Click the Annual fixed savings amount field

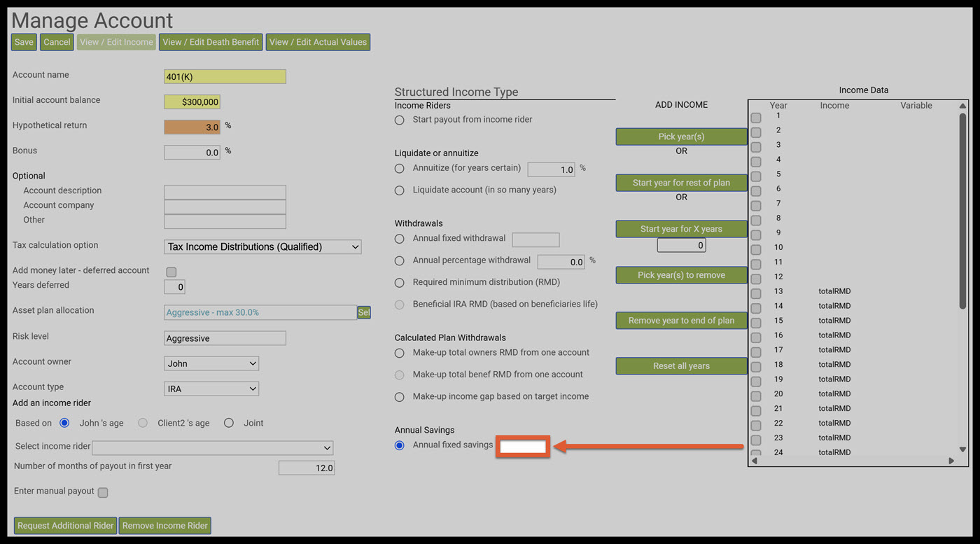click(x=522, y=446)
